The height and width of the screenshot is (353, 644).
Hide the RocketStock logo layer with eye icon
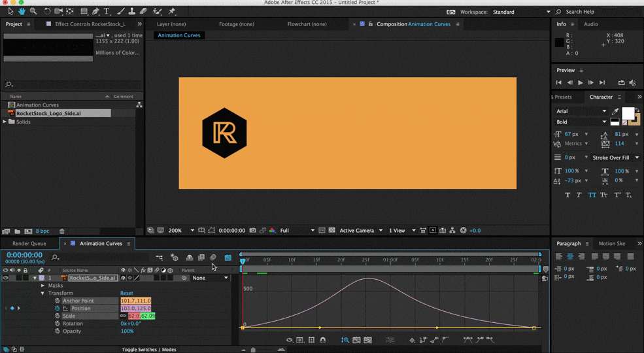coord(5,278)
